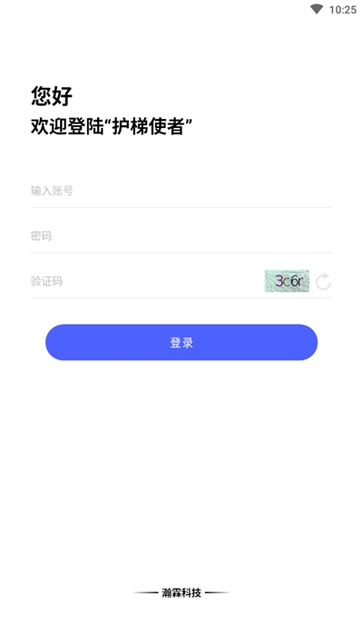Tap the 护梯使者 app name in headline
Image resolution: width=363 pixels, height=644 pixels.
pos(148,127)
